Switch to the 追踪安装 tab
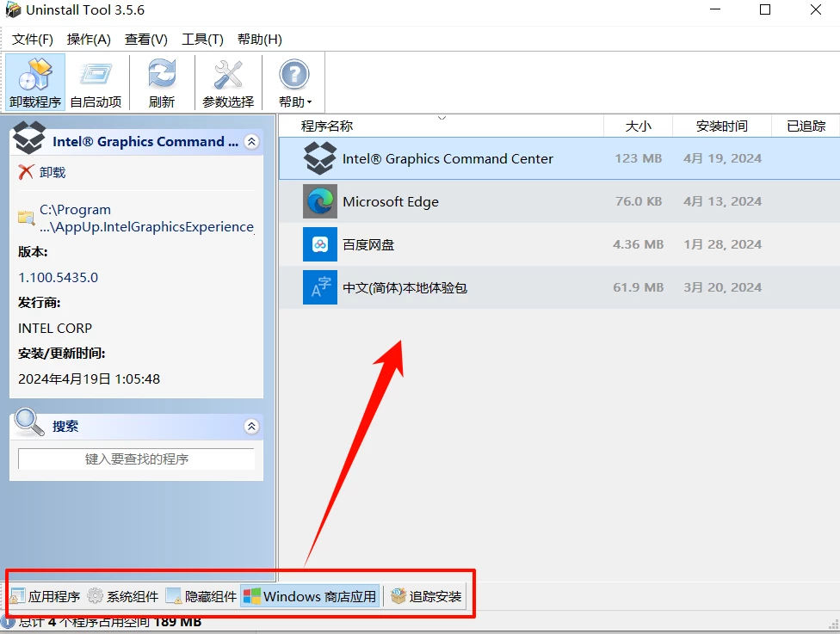This screenshot has width=840, height=634. (426, 596)
